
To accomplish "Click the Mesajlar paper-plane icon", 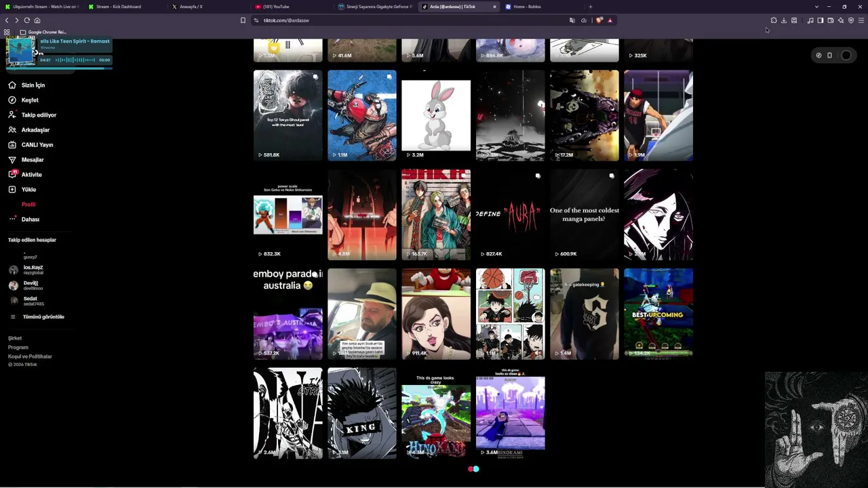I will 12,160.
